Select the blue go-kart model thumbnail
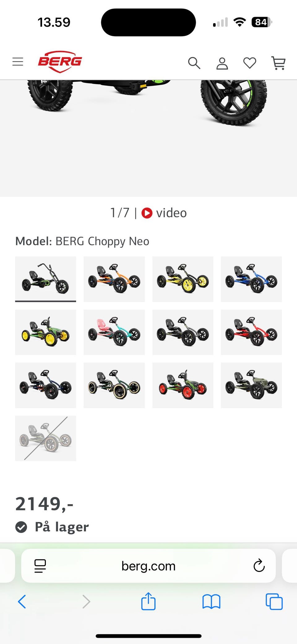Image resolution: width=297 pixels, height=644 pixels. click(251, 279)
